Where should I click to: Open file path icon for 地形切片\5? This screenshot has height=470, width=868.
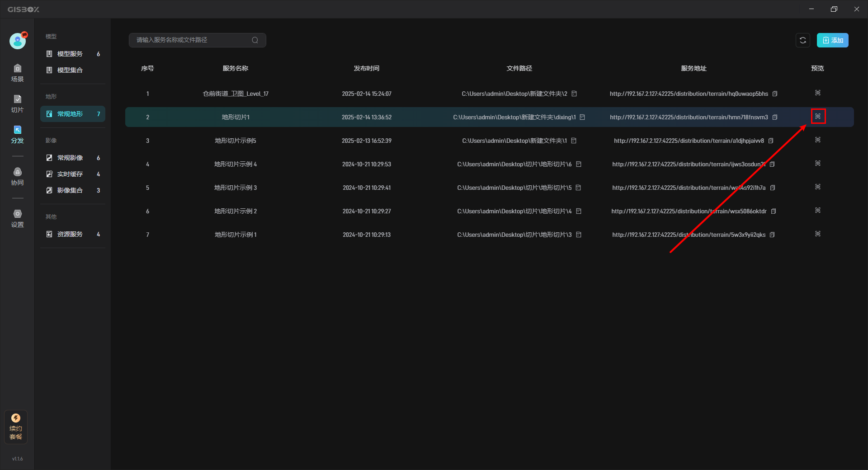click(578, 188)
